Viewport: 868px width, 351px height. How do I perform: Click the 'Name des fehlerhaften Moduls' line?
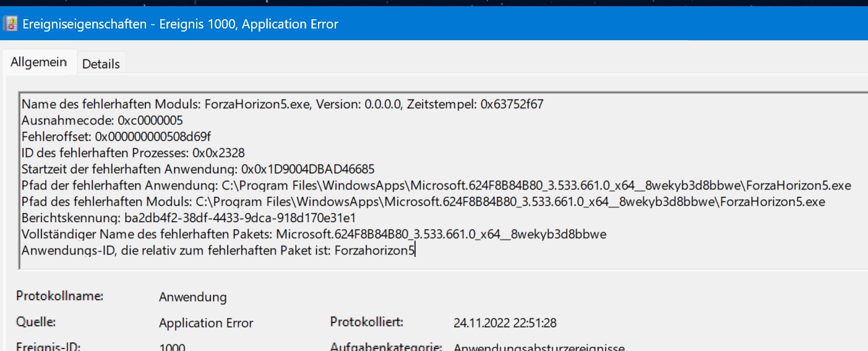pos(282,104)
